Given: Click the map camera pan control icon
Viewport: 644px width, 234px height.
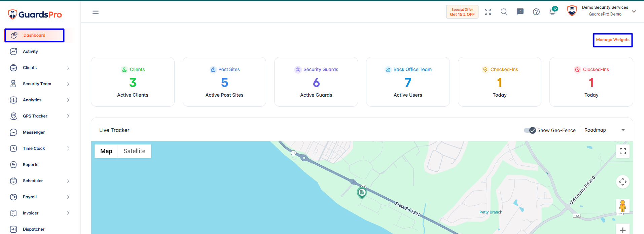Looking at the screenshot, I should pos(623,182).
